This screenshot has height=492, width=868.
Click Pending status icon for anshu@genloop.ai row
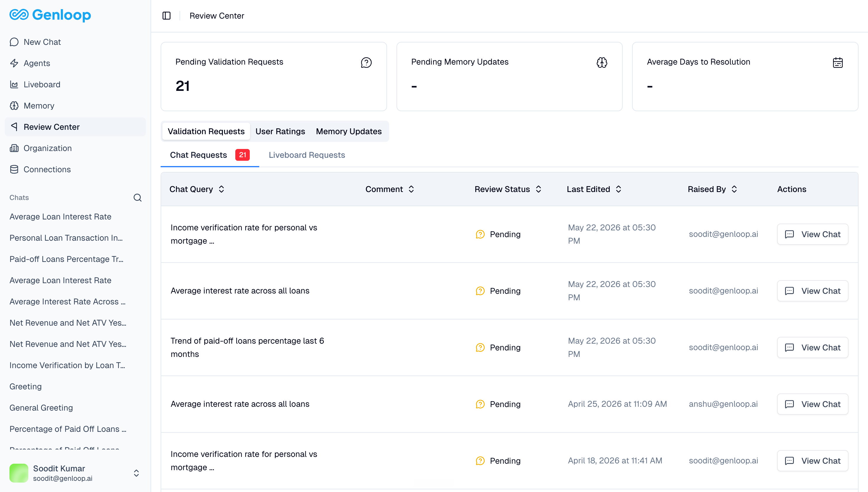coord(480,404)
